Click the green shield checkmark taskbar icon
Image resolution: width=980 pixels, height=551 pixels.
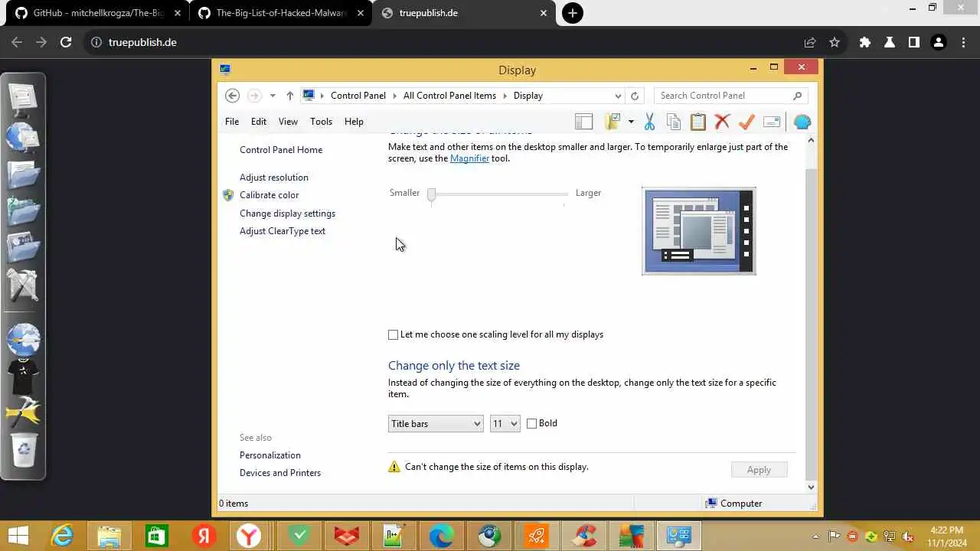[x=299, y=536]
